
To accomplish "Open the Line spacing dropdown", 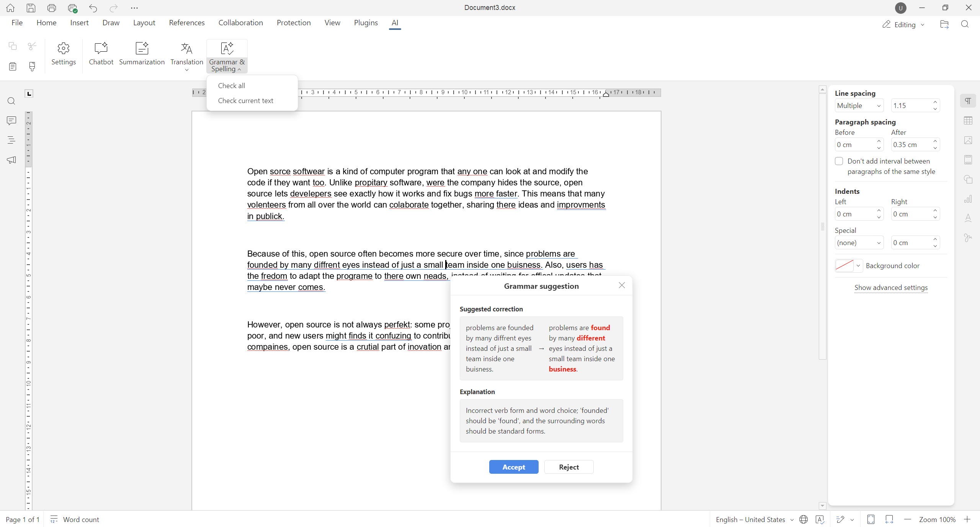I will point(859,105).
